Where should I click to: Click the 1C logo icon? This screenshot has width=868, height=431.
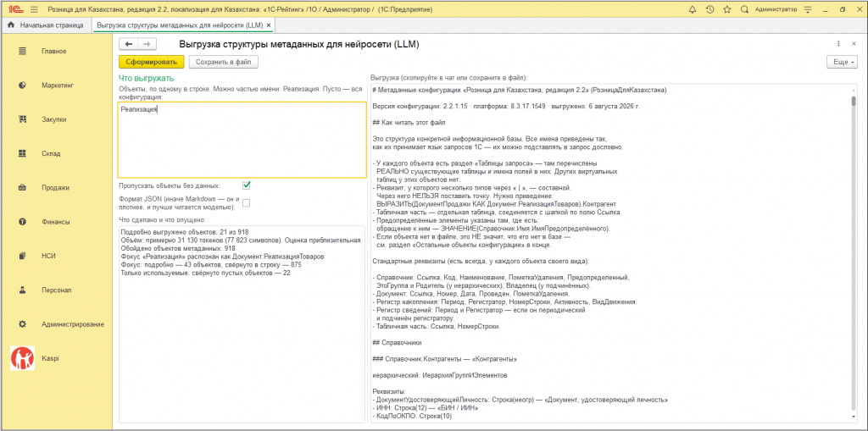pyautogui.click(x=15, y=9)
